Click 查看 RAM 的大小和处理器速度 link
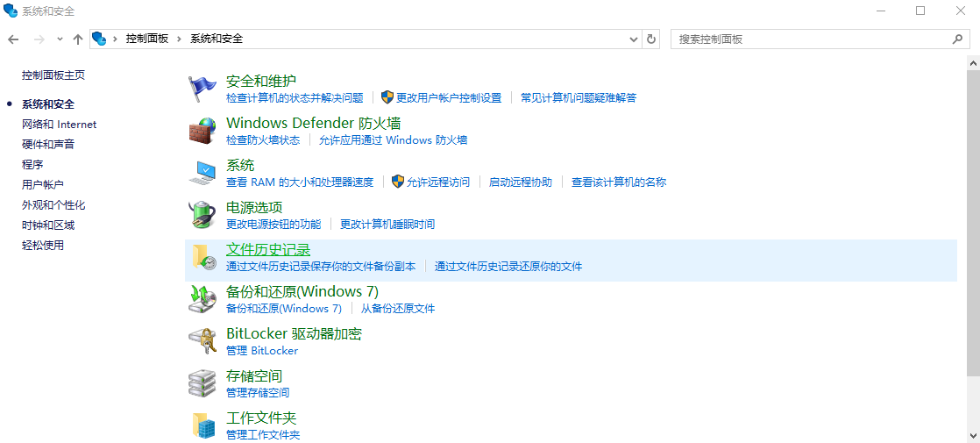The width and height of the screenshot is (980, 443). coord(300,182)
